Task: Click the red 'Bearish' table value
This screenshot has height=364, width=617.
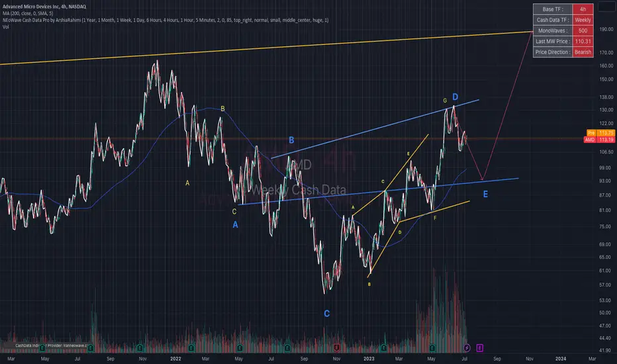Action: tap(583, 52)
